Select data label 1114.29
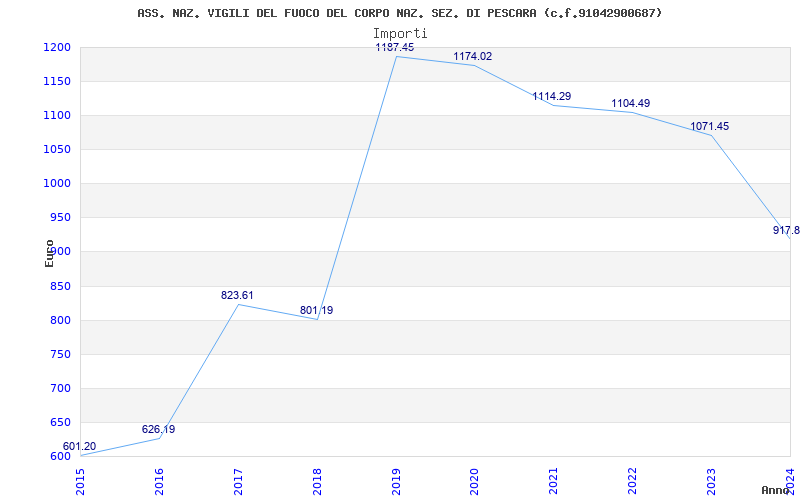The width and height of the screenshot is (800, 500). [x=552, y=96]
